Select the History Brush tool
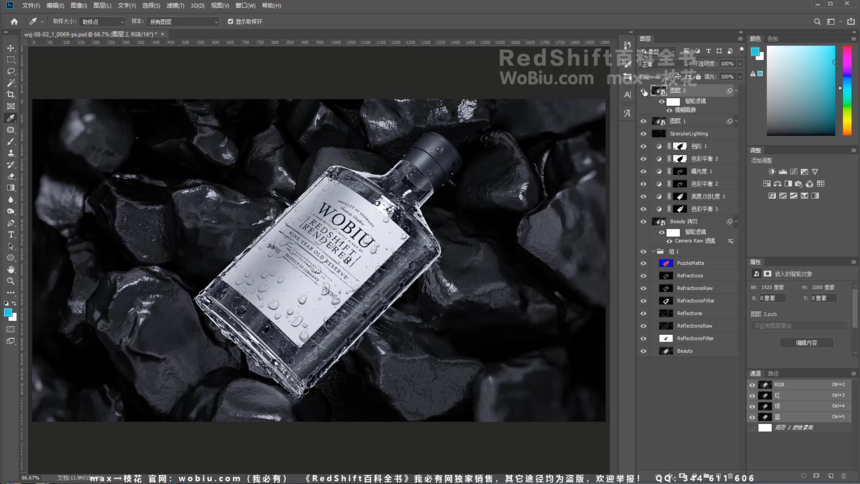This screenshot has width=860, height=484. click(x=10, y=165)
